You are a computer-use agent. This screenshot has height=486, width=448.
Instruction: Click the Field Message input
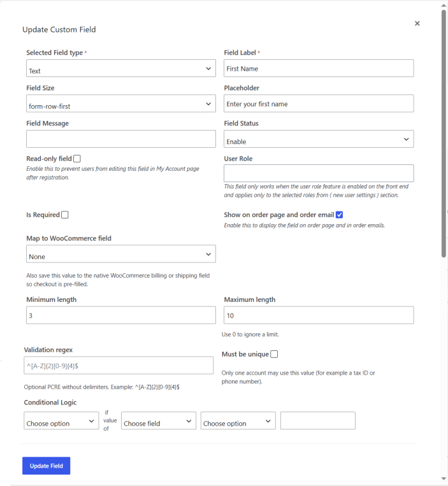[121, 139]
